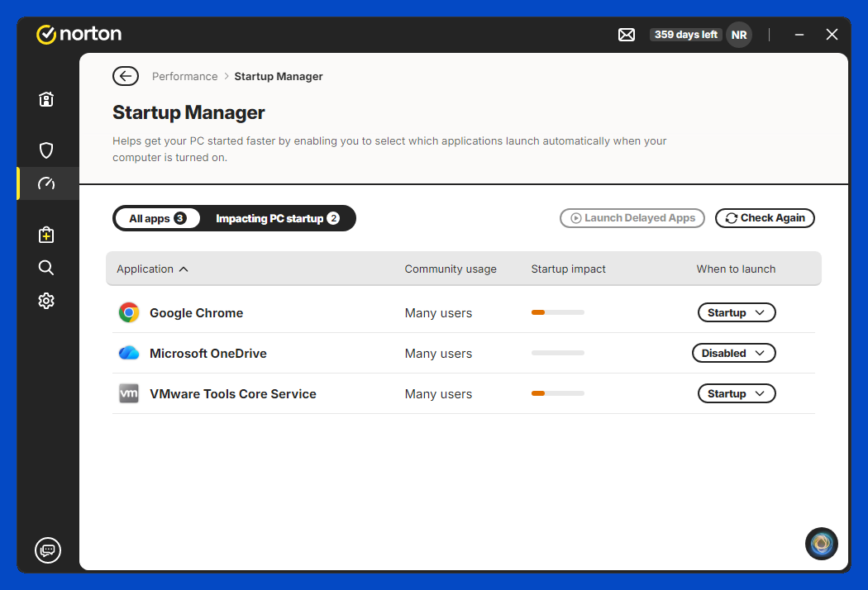Select the Performance speedometer sidebar icon
Screen dimensions: 868x590
click(46, 183)
